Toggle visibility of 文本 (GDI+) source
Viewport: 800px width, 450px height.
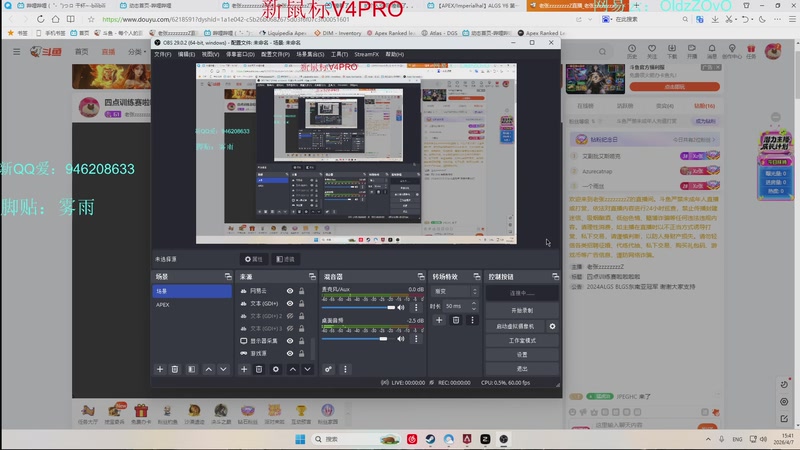(290, 304)
